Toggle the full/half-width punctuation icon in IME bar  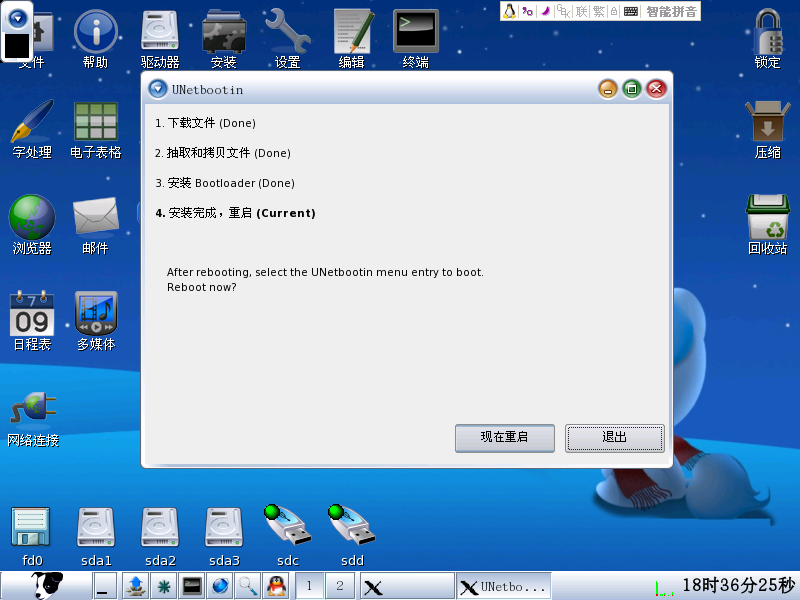coord(528,11)
